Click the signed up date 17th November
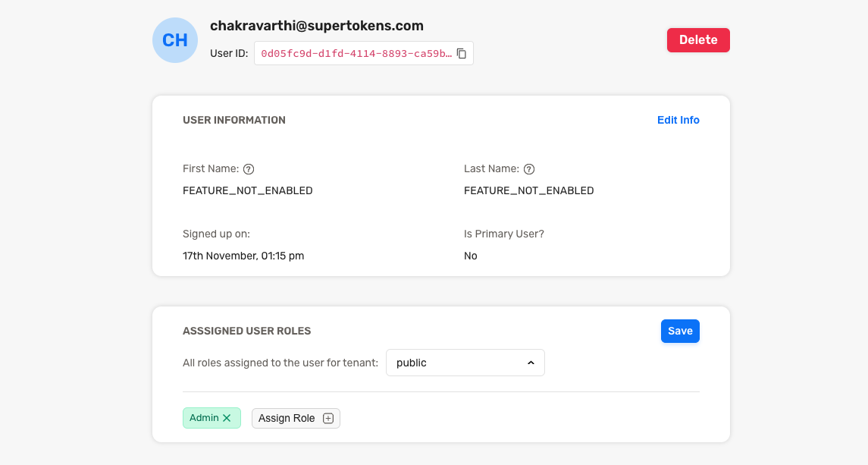Image resolution: width=868 pixels, height=465 pixels. coord(243,256)
